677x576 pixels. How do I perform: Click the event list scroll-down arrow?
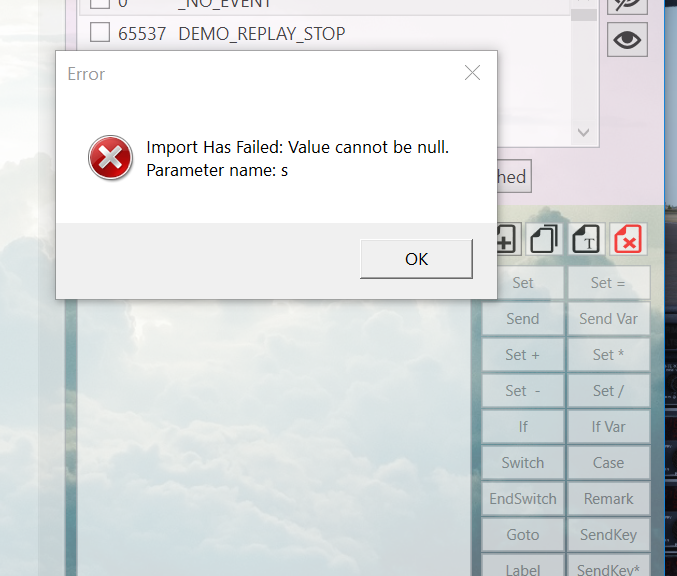[x=584, y=132]
